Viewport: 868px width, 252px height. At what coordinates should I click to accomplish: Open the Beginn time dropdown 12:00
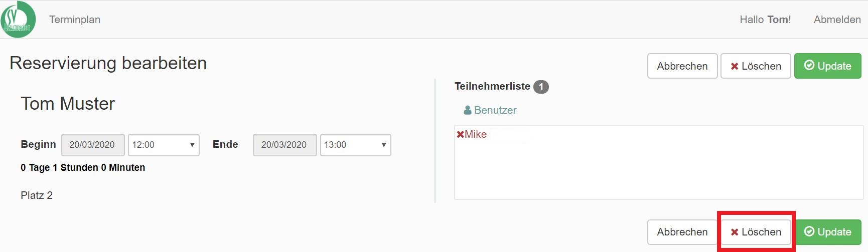164,145
